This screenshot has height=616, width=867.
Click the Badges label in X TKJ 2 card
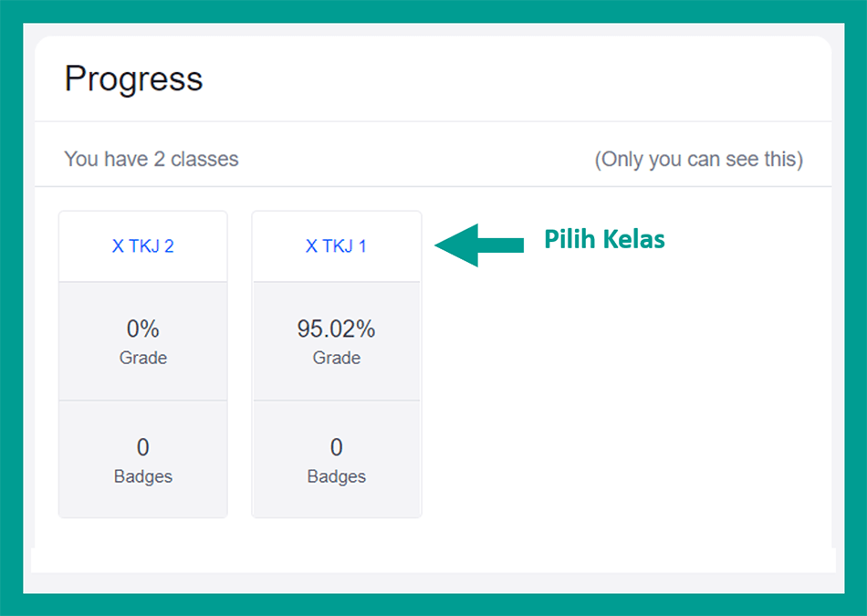click(x=142, y=476)
